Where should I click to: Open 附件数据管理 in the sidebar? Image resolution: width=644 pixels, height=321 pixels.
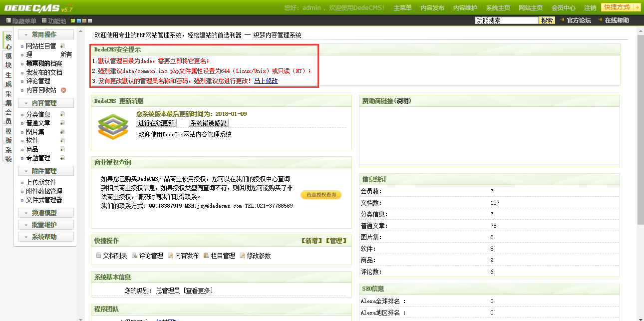click(x=44, y=191)
